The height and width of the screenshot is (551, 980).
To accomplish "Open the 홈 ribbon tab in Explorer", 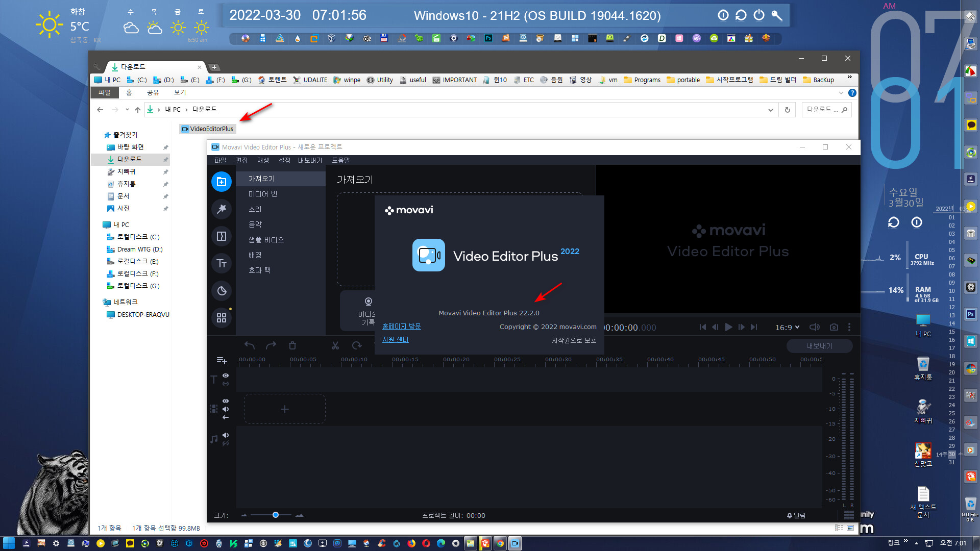I will 129,92.
